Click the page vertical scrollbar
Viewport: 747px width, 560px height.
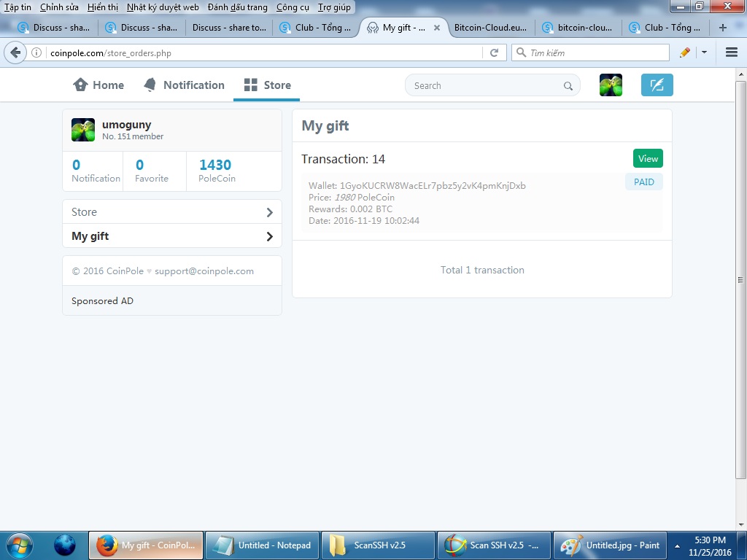tap(740, 279)
